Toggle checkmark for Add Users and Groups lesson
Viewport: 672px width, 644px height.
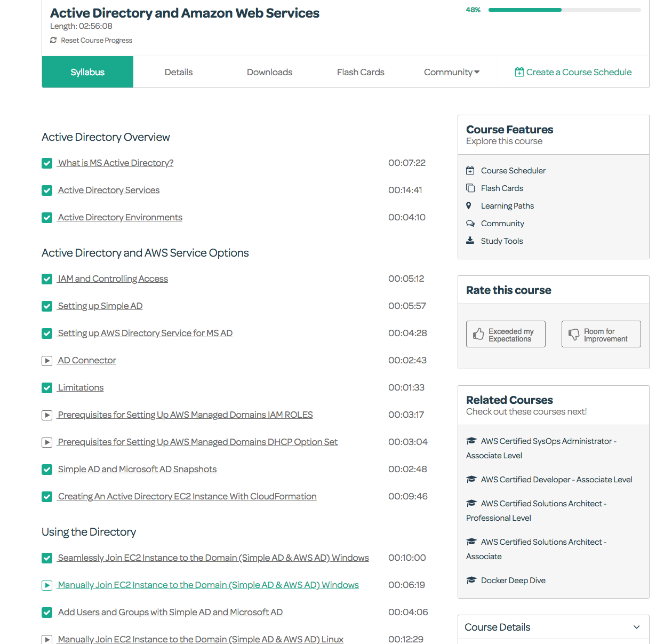(x=47, y=613)
